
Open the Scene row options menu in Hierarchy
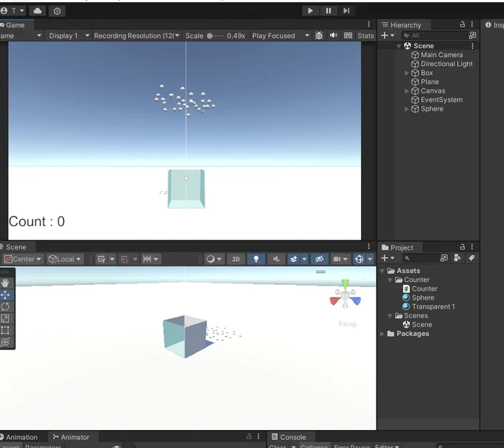(473, 46)
